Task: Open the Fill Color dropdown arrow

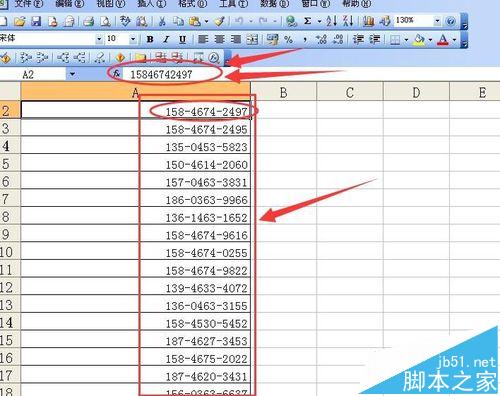Action: tap(430, 40)
